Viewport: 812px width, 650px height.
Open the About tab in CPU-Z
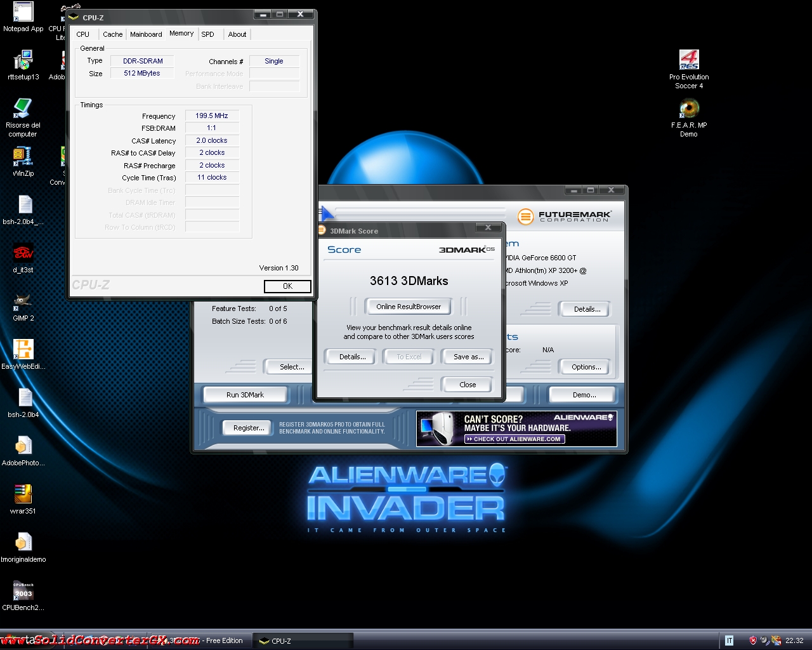click(x=237, y=34)
